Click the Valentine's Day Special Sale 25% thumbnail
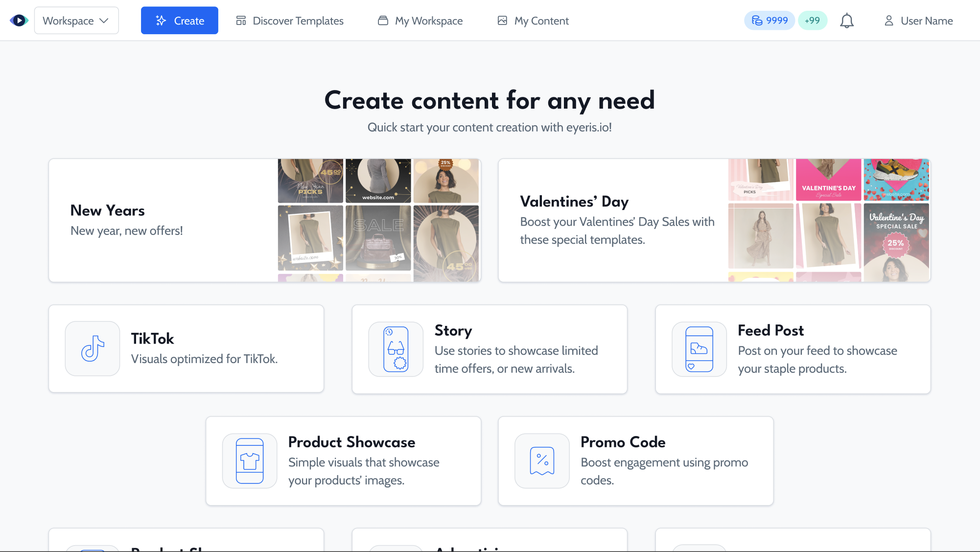The image size is (980, 552). coord(896,242)
